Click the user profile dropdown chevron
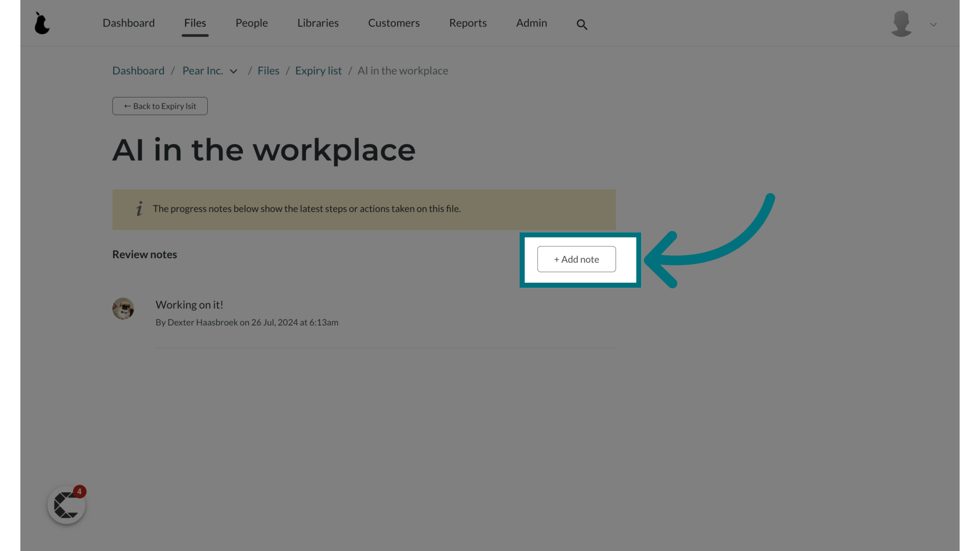Screen dimensions: 980x551 pyautogui.click(x=933, y=24)
